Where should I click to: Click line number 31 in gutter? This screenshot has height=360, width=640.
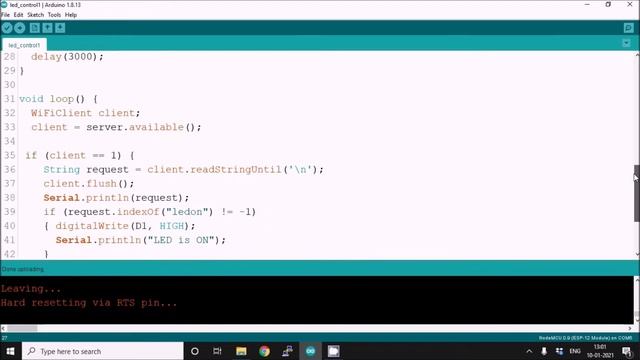click(x=9, y=99)
